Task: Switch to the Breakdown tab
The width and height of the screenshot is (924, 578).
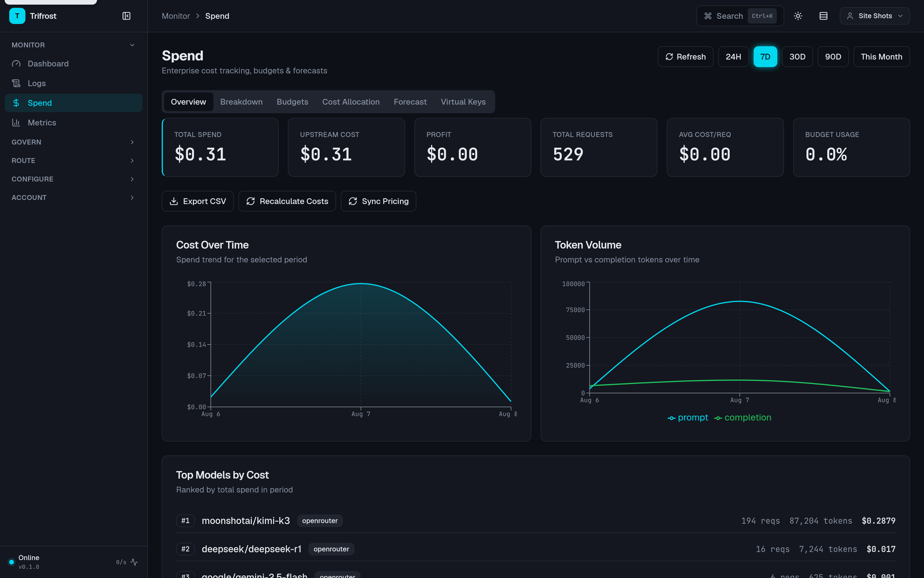Action: pyautogui.click(x=241, y=102)
